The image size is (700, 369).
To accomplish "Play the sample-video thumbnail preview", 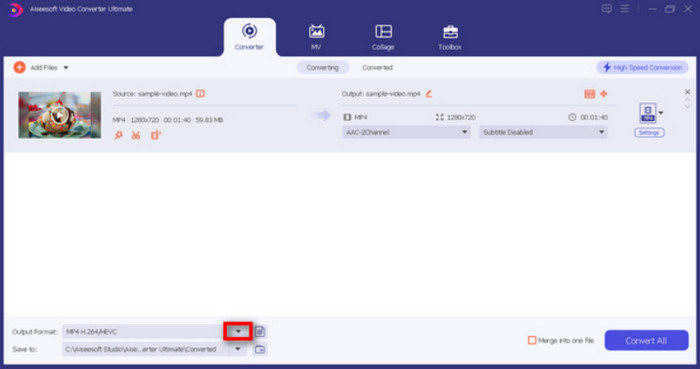I will pyautogui.click(x=59, y=115).
